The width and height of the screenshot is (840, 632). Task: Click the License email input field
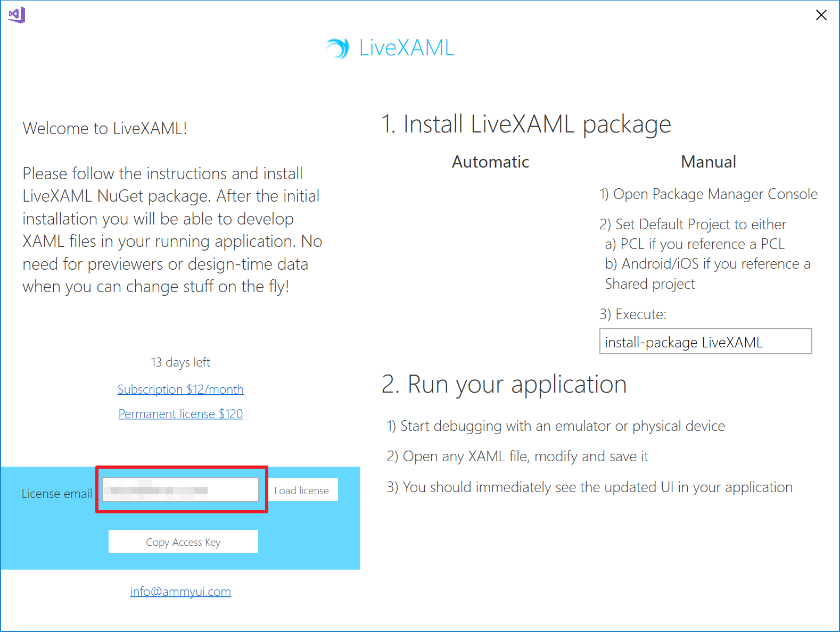[x=181, y=490]
